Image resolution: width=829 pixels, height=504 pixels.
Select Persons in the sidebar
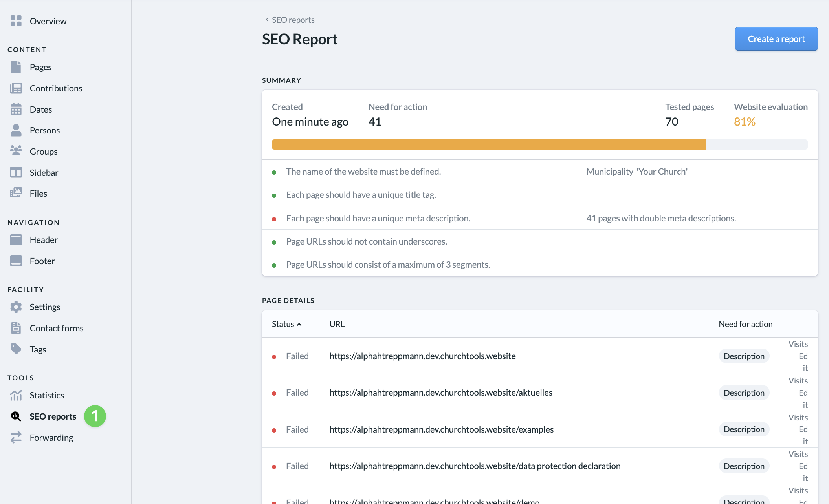[x=45, y=130]
